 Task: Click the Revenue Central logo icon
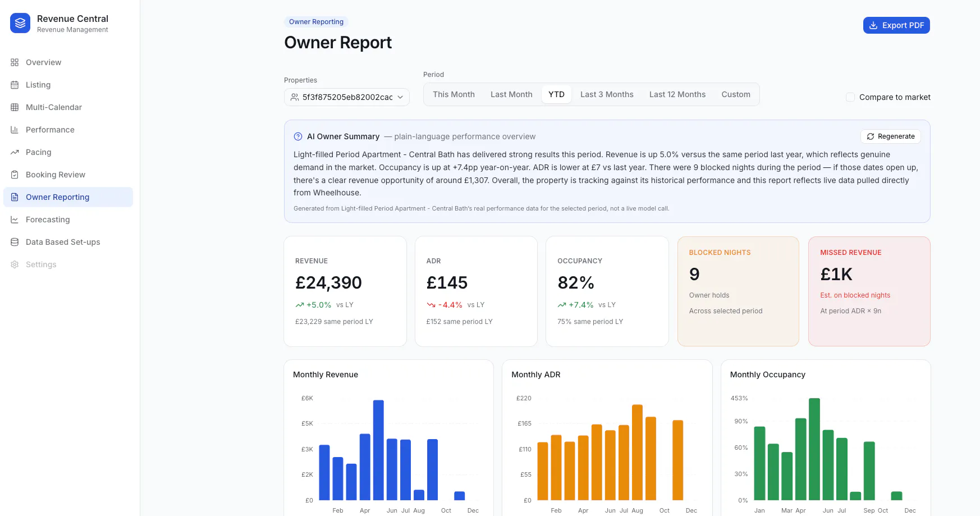click(20, 23)
